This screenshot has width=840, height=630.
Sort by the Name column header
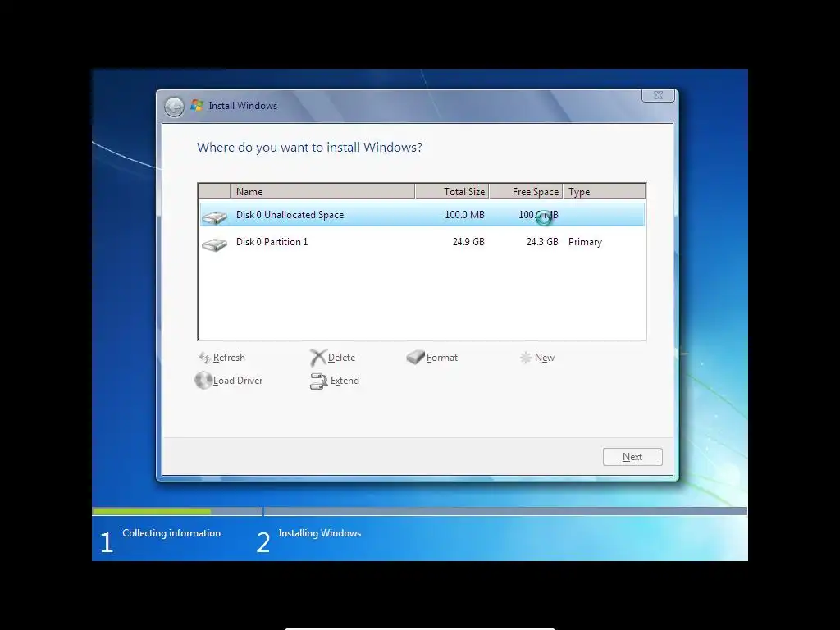tap(322, 191)
